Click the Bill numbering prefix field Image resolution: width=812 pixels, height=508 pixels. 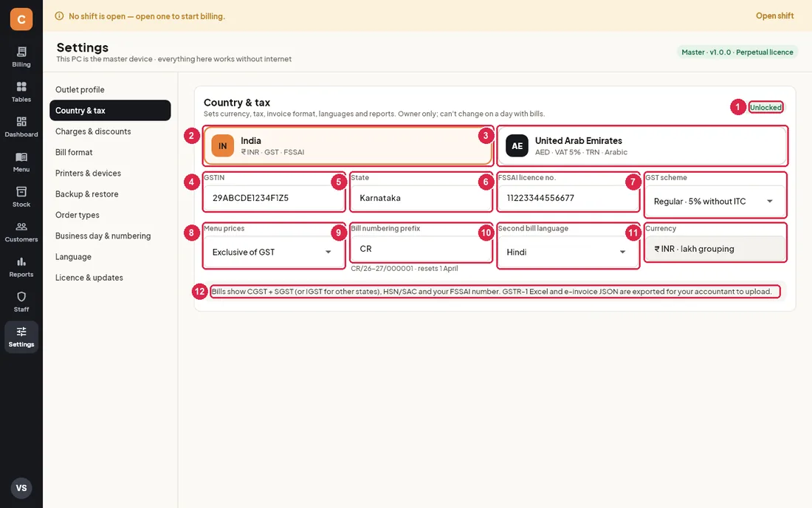pos(421,249)
